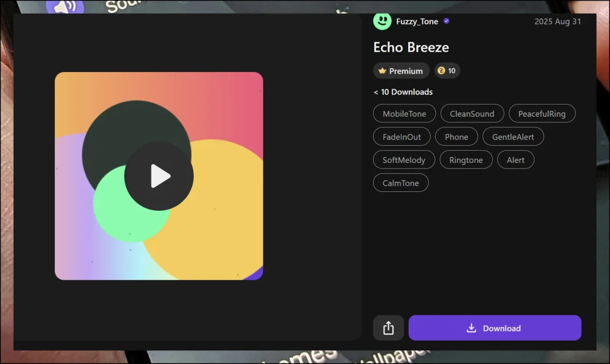Pick the Alert tag
The image size is (610, 364).
coord(515,160)
